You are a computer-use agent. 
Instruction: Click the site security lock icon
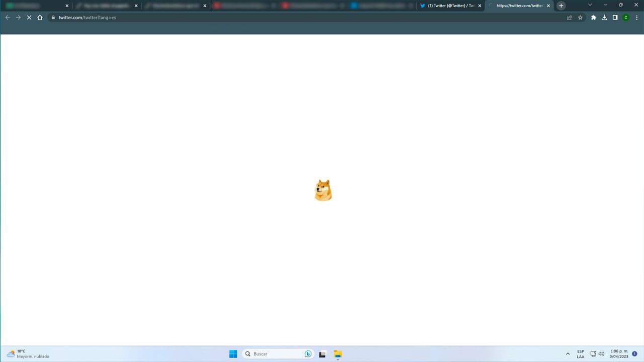coord(53,17)
